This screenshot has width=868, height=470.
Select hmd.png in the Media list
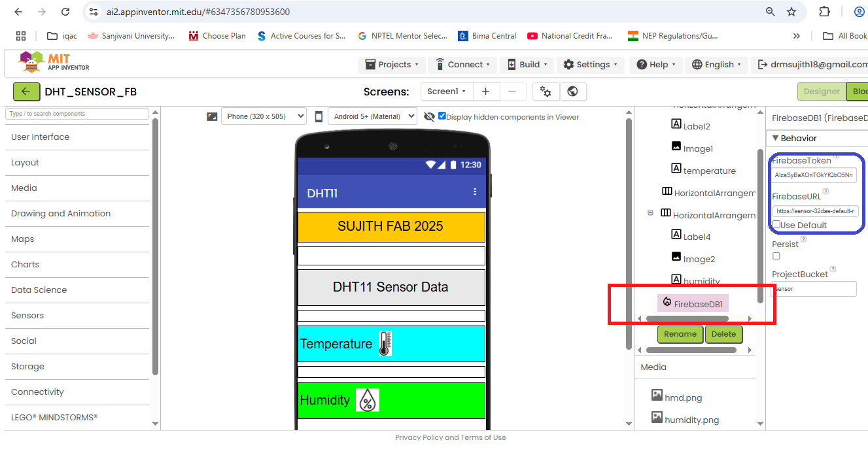click(x=677, y=397)
